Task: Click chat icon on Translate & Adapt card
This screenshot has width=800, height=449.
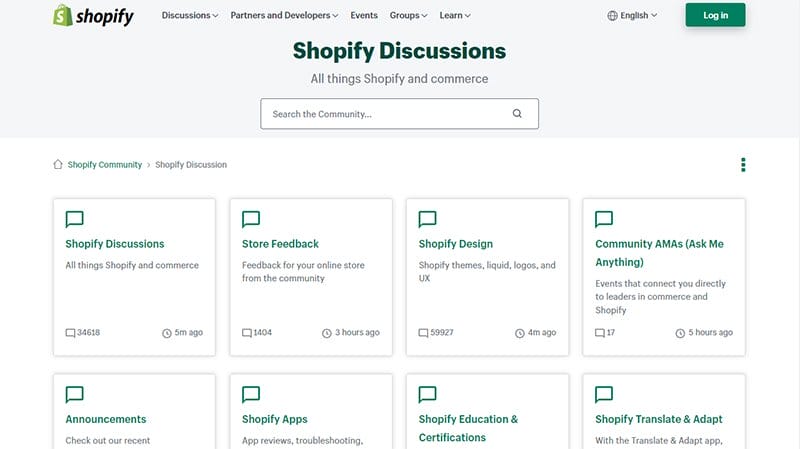Action: pyautogui.click(x=604, y=394)
